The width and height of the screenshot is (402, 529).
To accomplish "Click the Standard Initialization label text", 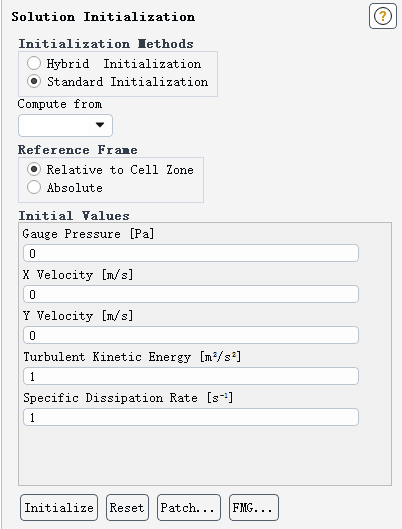I will [127, 82].
